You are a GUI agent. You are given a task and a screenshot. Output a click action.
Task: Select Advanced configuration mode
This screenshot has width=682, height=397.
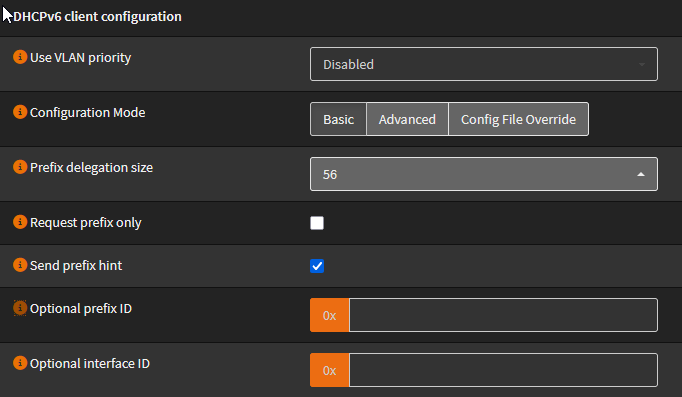coord(407,119)
